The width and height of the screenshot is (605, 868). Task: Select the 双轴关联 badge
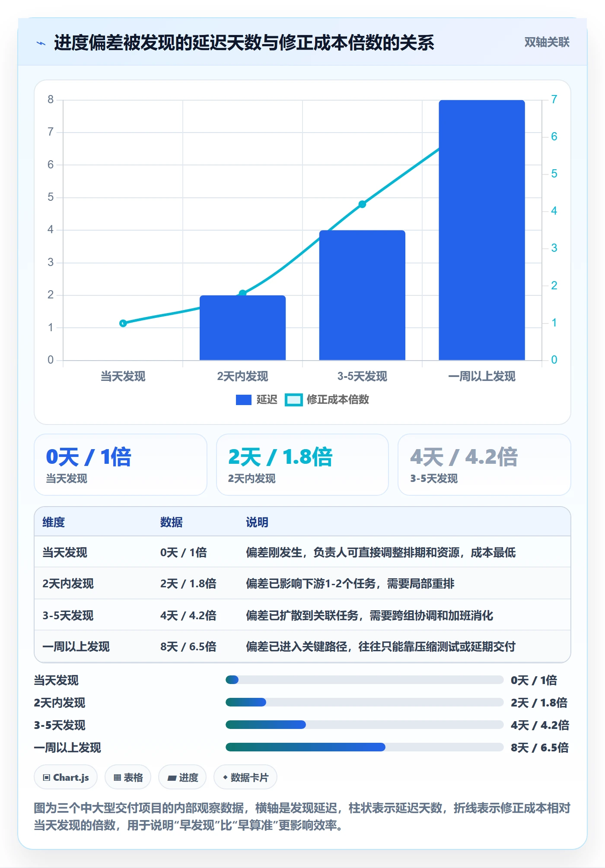pos(547,42)
